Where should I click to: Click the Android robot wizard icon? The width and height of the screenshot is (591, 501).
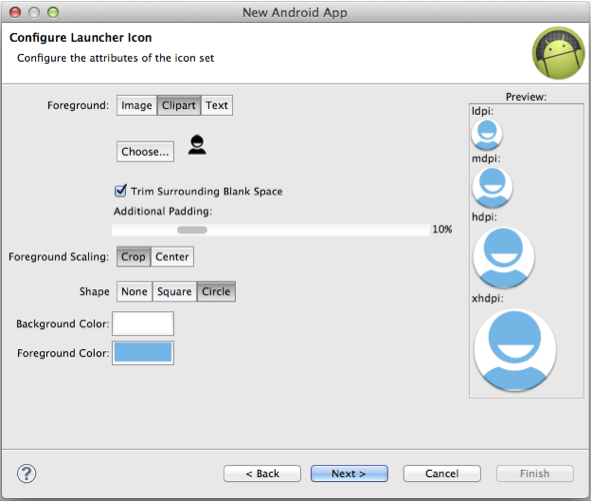point(559,53)
